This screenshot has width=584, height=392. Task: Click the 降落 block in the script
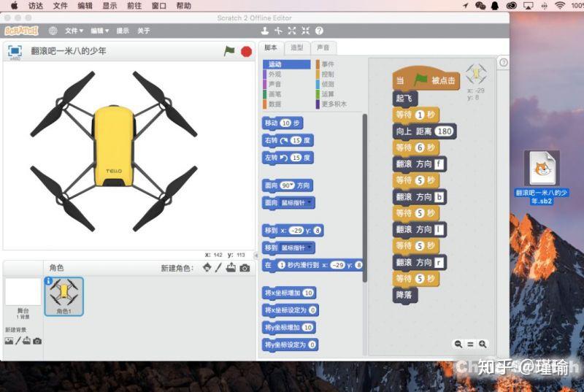(405, 295)
